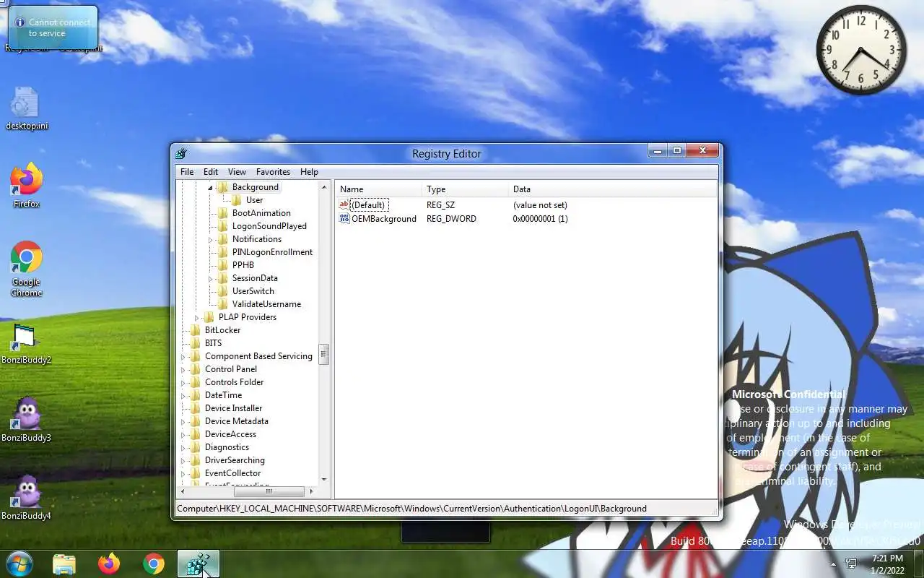Screen dimensions: 924x578
Task: Sort values by Data column header
Action: tap(612, 189)
